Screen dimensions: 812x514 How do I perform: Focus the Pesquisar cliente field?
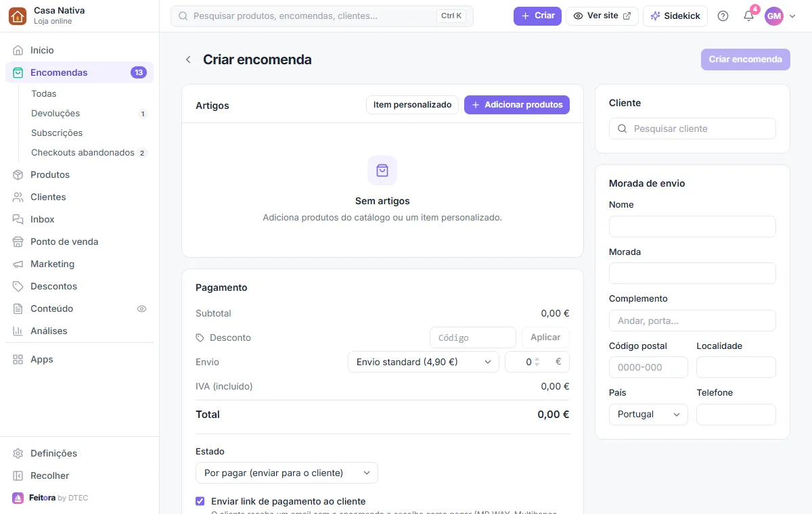coord(692,128)
